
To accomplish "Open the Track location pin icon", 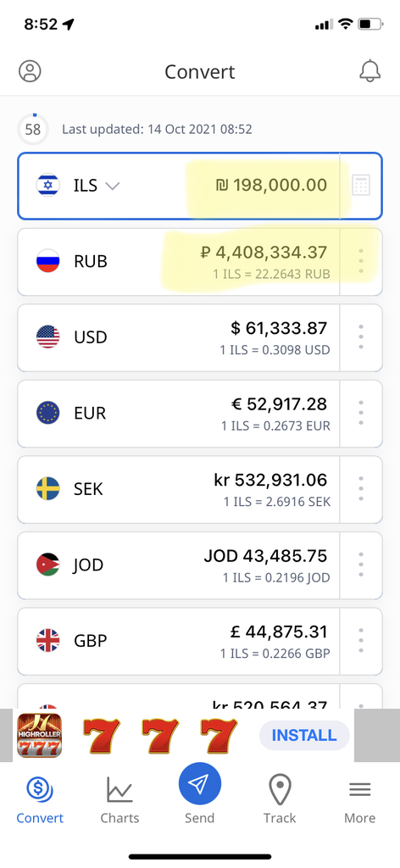I will [x=280, y=790].
